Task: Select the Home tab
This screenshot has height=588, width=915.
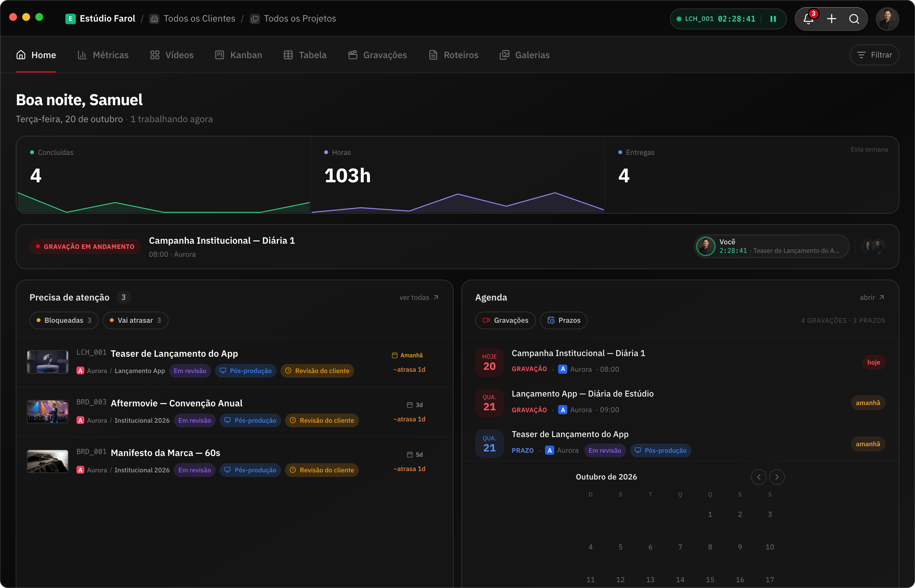Action: pyautogui.click(x=36, y=55)
